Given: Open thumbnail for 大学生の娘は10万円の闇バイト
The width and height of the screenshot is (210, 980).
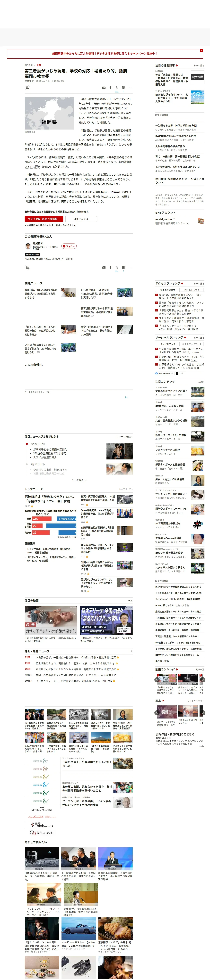Looking at the screenshot, I should point(125,329).
